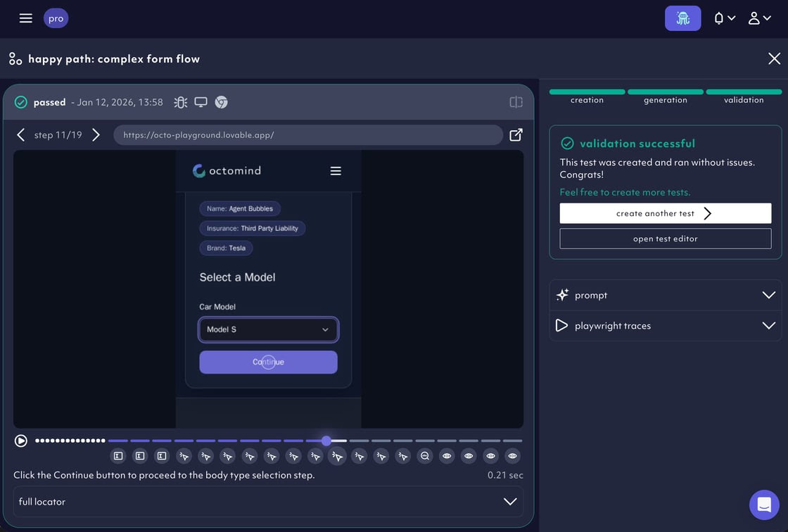788x532 pixels.
Task: Open the chat support bubble
Action: (x=764, y=505)
